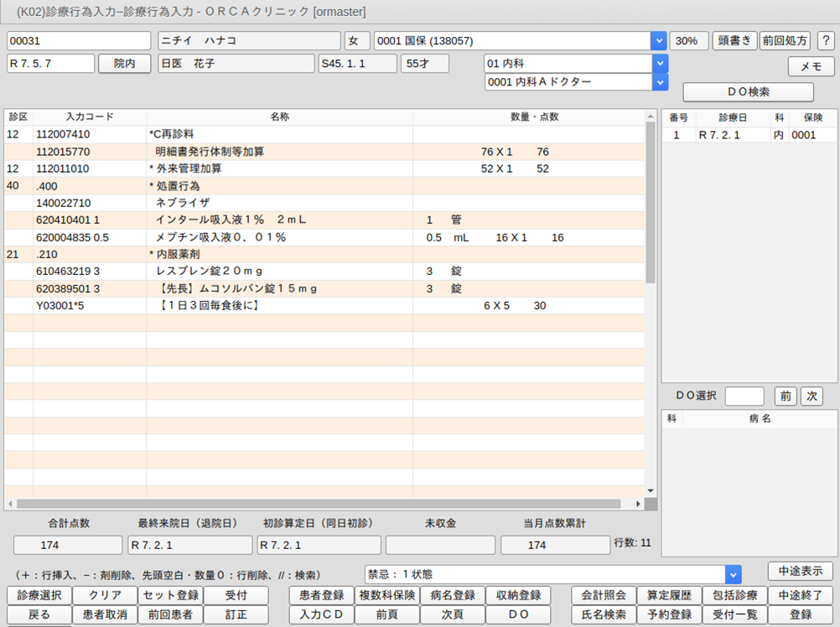The height and width of the screenshot is (627, 840).
Task: Expand the 01 内科 department dropdown
Action: (x=660, y=64)
